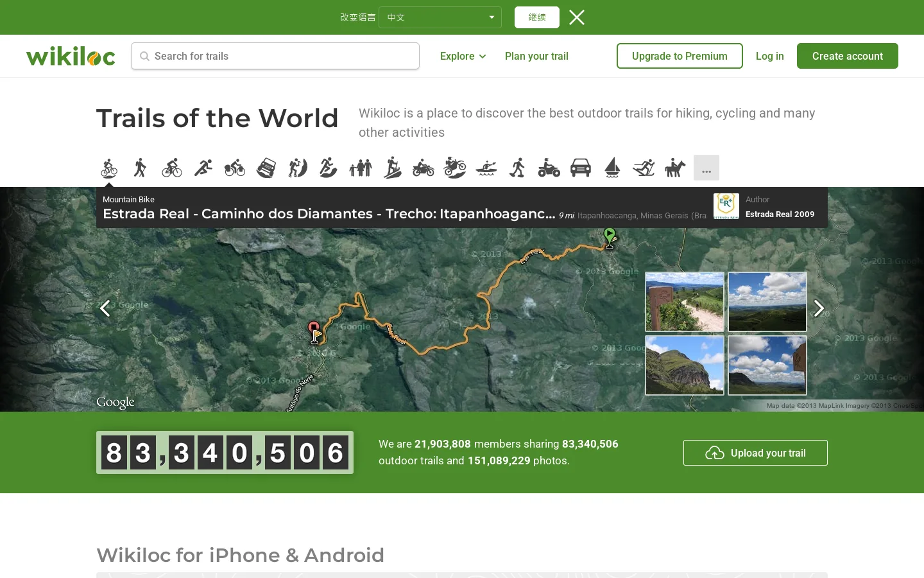Select the family walking with kids icon
This screenshot has width=924, height=578.
tap(361, 168)
